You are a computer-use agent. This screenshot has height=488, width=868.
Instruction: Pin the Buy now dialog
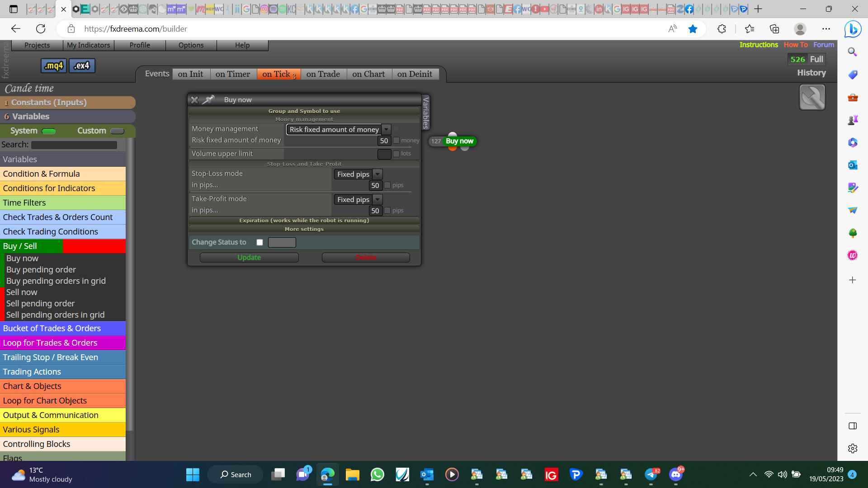(x=208, y=100)
